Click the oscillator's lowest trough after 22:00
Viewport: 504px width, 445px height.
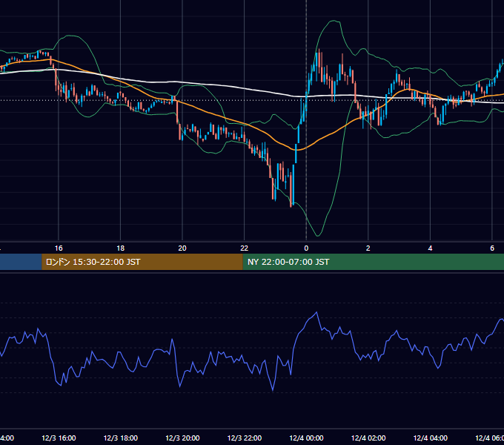click(x=273, y=390)
